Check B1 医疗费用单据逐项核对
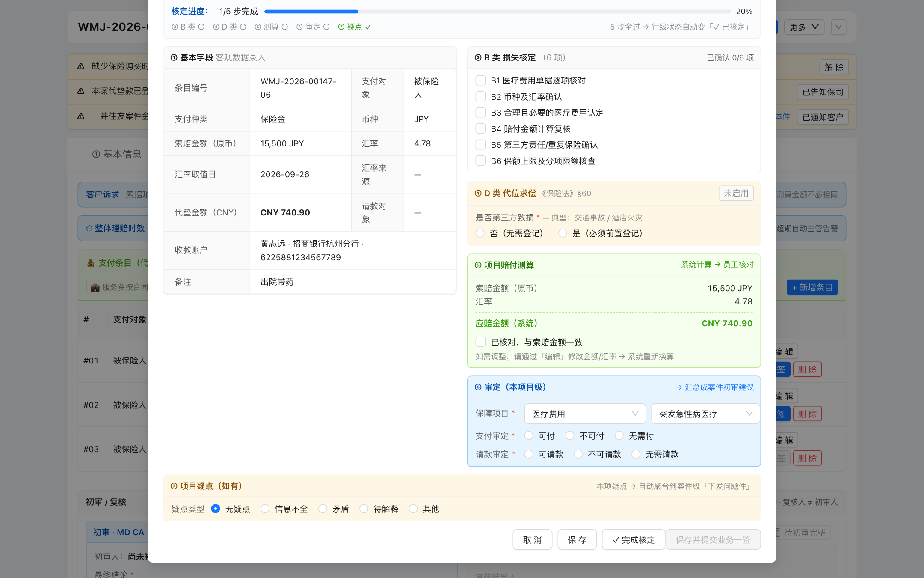This screenshot has width=924, height=578. click(480, 80)
